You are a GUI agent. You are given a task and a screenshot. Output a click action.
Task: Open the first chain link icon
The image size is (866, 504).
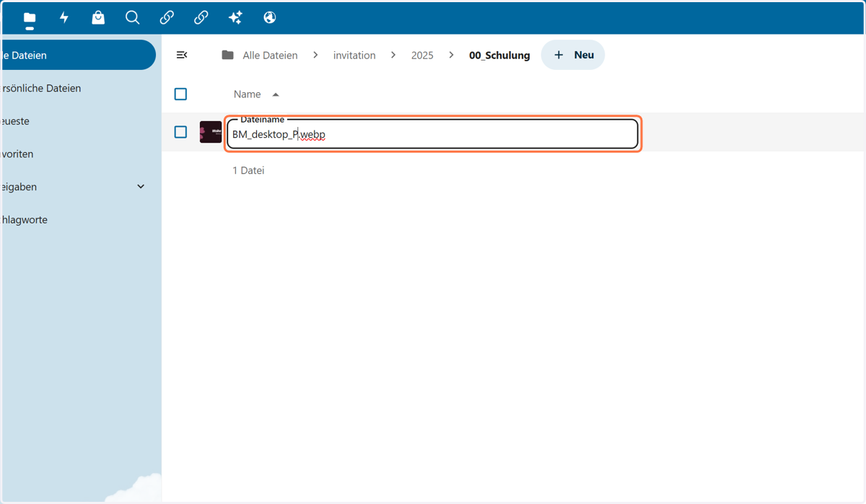167,17
